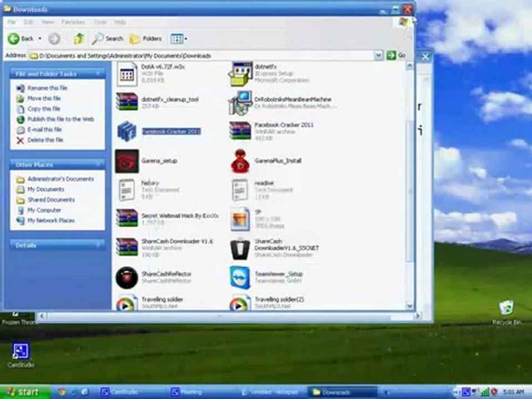Select the TeamViewer_Setup icon

click(240, 278)
